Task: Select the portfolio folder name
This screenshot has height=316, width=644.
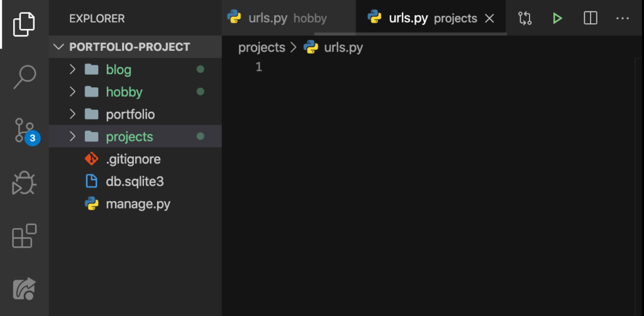Action: [x=130, y=114]
